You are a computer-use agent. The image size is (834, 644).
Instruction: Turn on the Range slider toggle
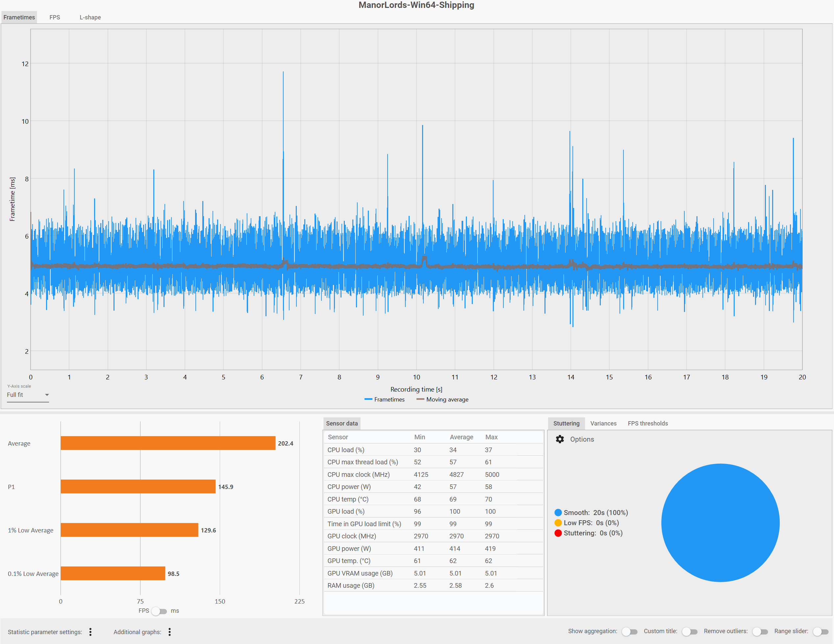click(x=820, y=631)
